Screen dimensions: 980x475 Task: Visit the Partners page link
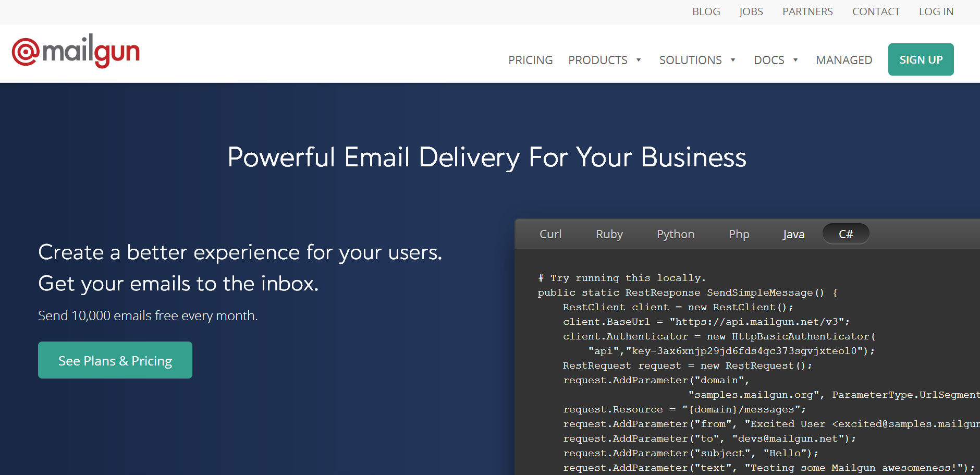tap(807, 11)
